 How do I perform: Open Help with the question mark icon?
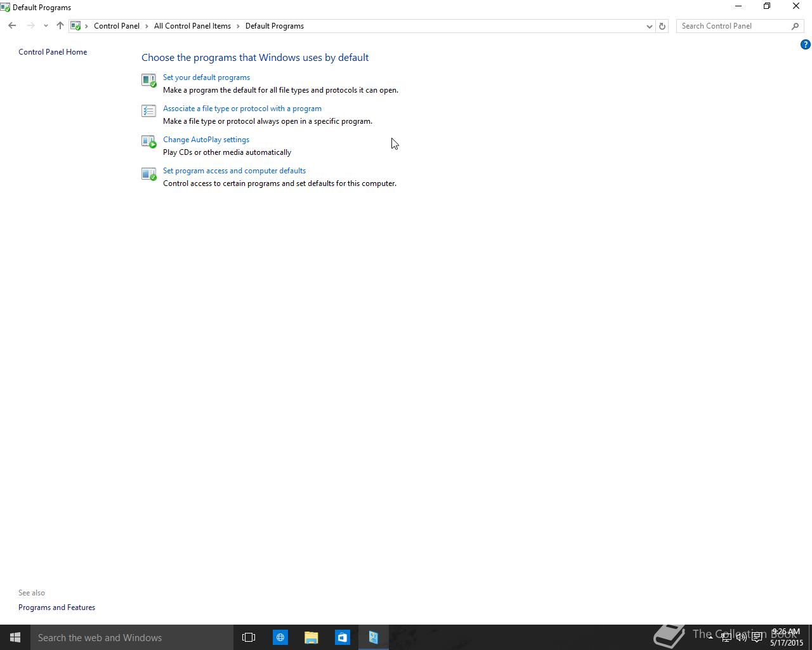coord(805,44)
